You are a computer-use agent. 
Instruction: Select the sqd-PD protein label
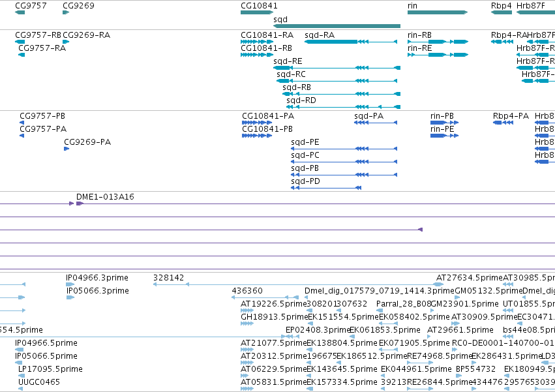point(305,181)
